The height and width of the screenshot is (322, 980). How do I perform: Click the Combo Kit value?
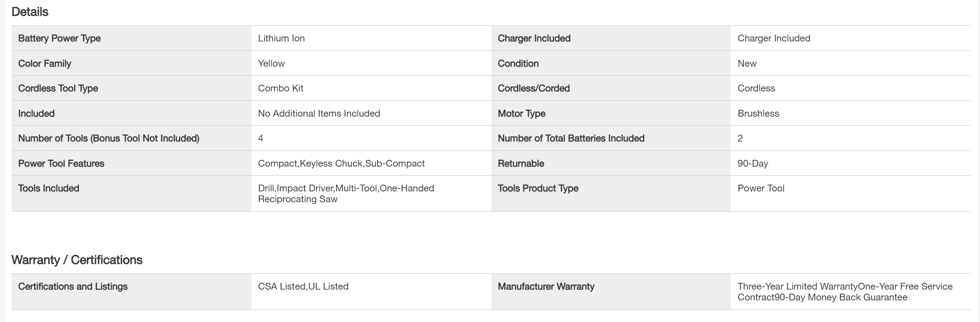281,88
